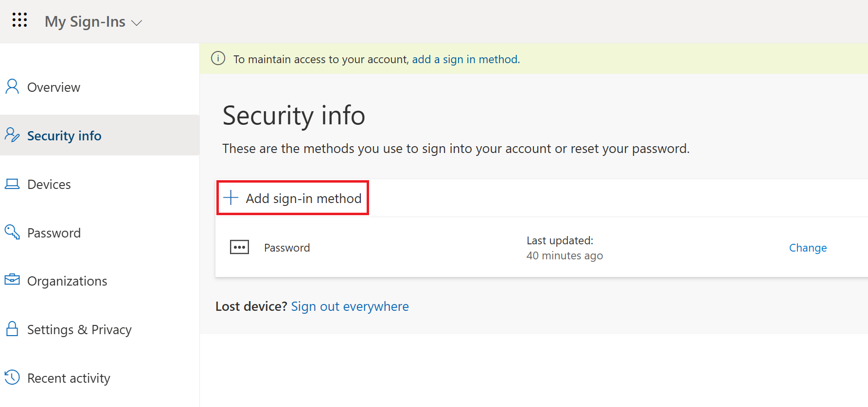Click the Password key icon in sidebar
The image size is (868, 407).
[x=12, y=232]
